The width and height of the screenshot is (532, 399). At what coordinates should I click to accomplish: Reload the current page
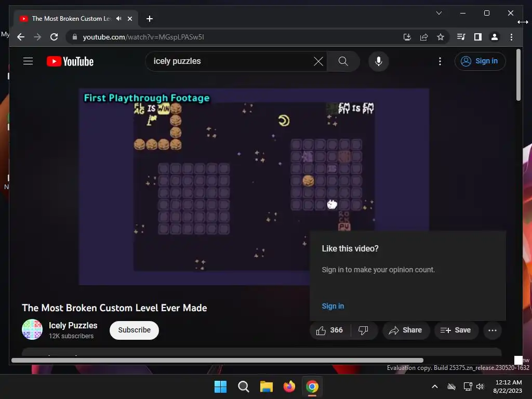pos(54,37)
